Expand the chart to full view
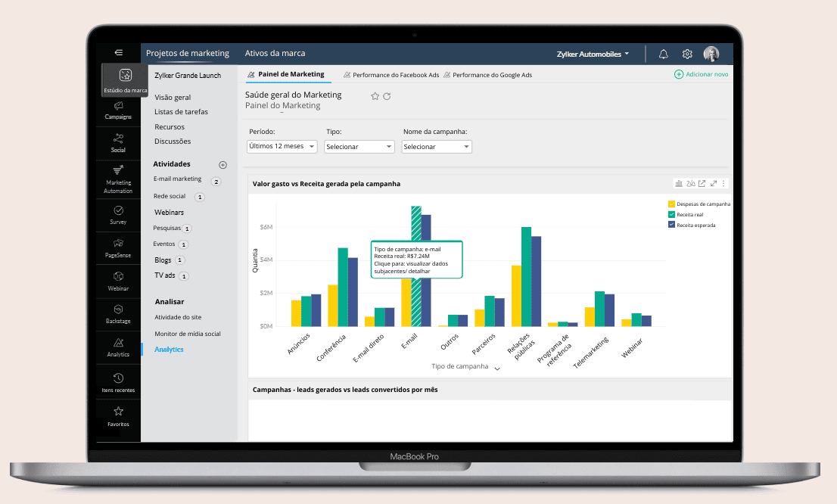837x504 pixels. 713,184
